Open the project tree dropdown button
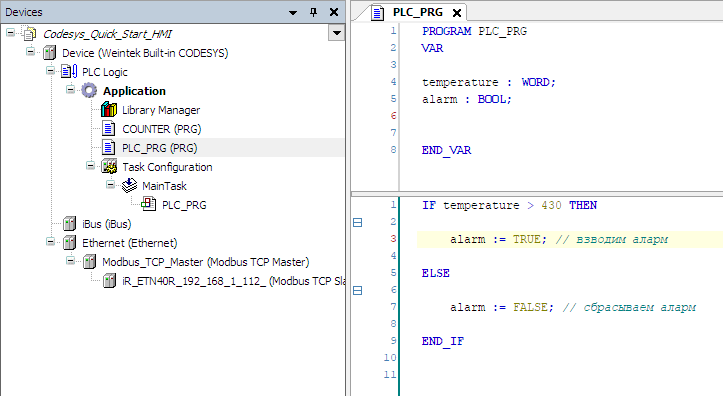 pyautogui.click(x=337, y=33)
